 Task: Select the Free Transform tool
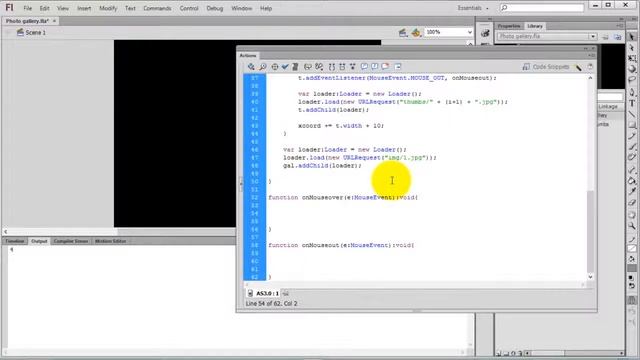(632, 58)
